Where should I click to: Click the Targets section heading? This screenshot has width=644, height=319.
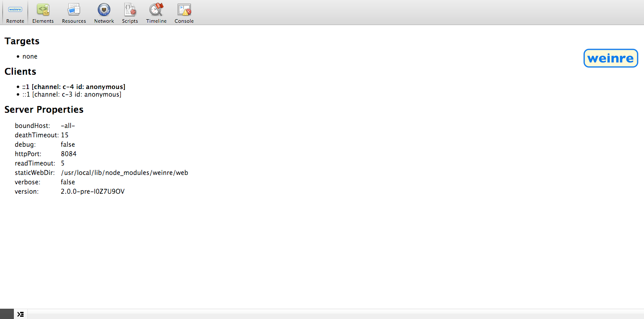22,41
